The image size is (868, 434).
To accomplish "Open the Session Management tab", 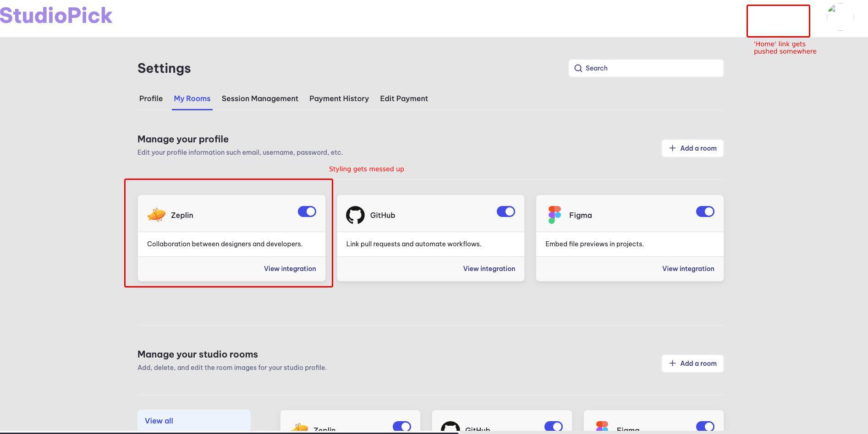I will 260,98.
